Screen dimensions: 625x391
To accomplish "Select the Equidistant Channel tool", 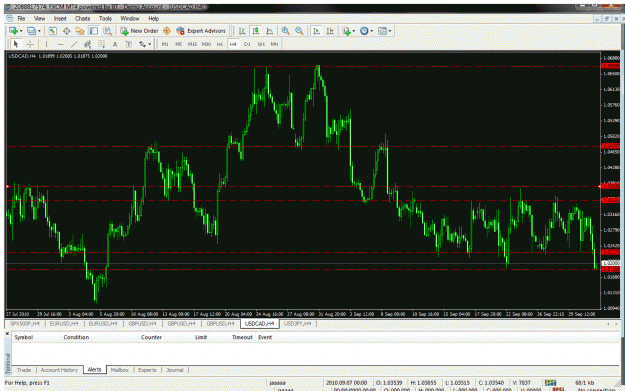I will coord(87,44).
